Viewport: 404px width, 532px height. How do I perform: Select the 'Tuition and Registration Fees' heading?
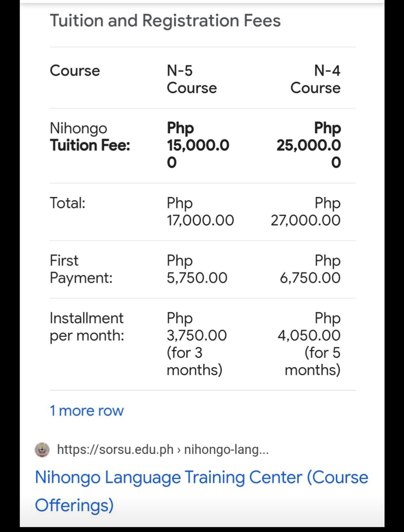click(165, 20)
